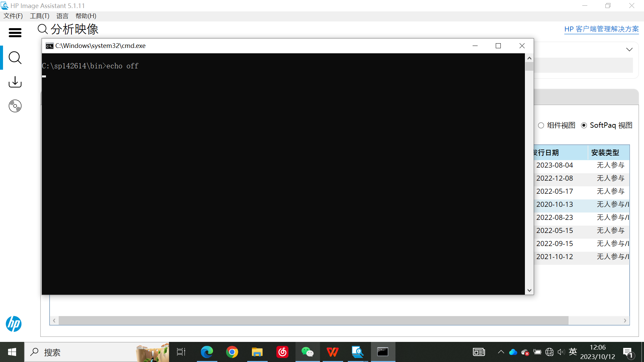Screen dimensions: 644x362
Task: Sort by the 安装类型 column header
Action: coord(605,153)
